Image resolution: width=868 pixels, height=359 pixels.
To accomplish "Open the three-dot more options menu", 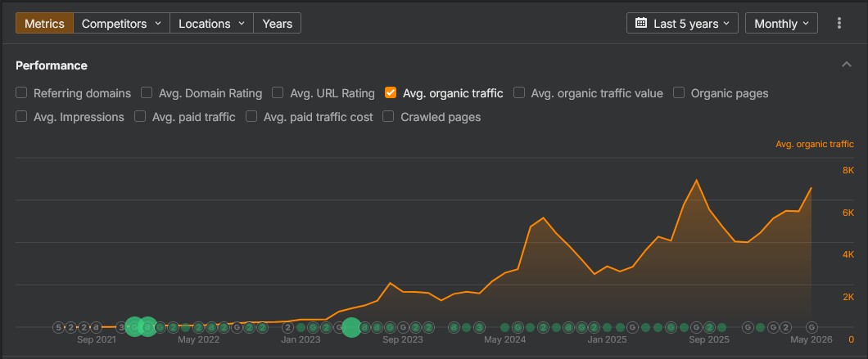I will tap(839, 23).
